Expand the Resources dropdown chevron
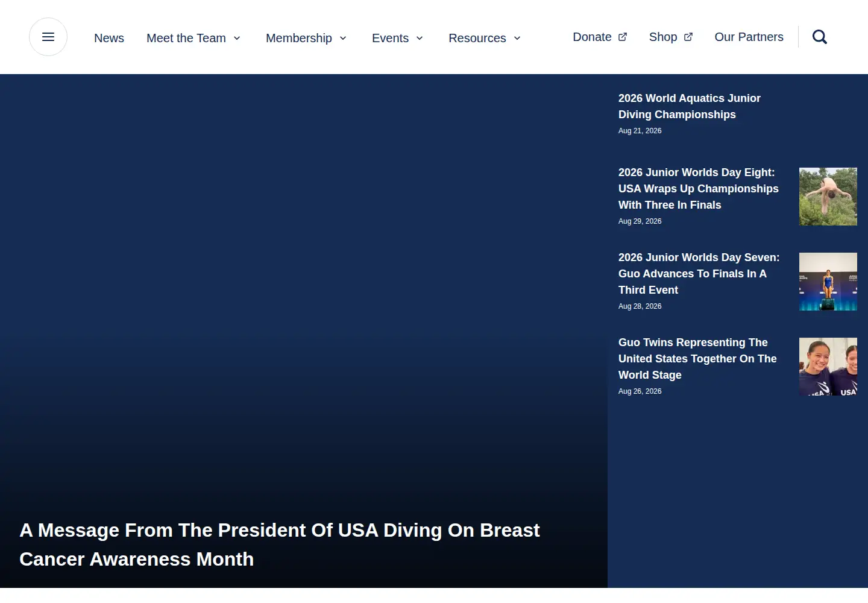 coord(517,38)
